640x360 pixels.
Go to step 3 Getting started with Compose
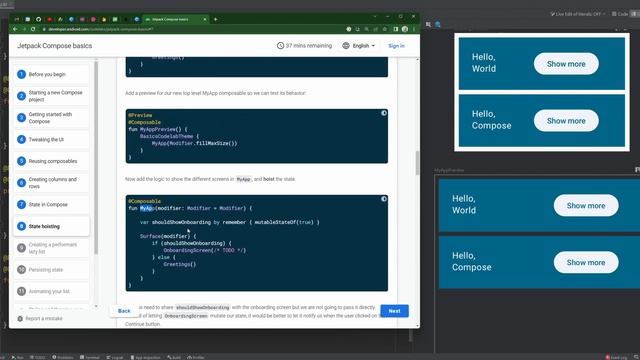[x=51, y=118]
